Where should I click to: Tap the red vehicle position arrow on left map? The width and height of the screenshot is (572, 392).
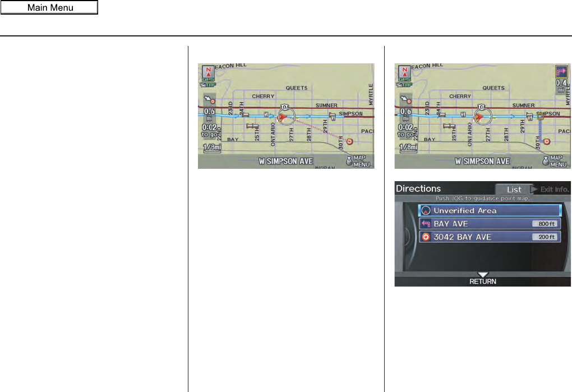(x=282, y=117)
